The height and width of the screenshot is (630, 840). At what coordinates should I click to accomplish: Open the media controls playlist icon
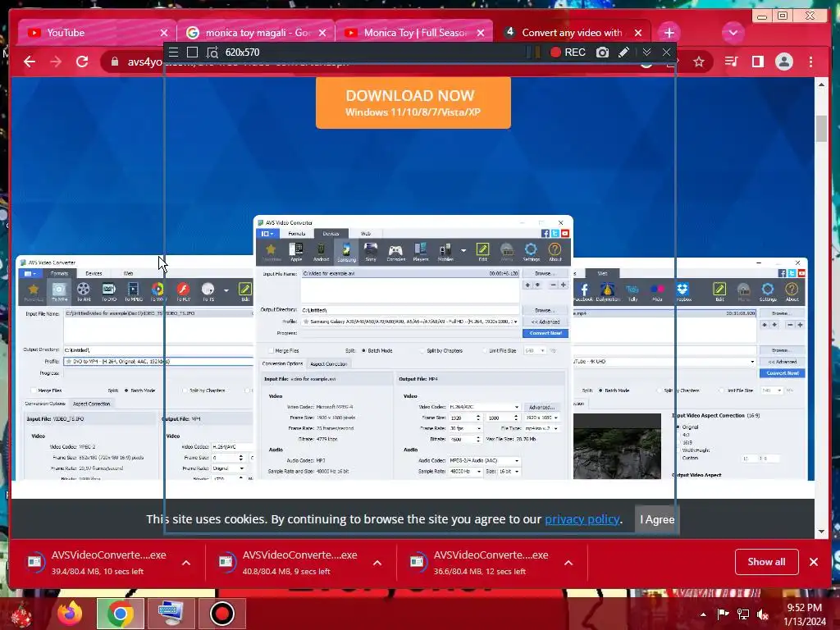pyautogui.click(x=731, y=62)
